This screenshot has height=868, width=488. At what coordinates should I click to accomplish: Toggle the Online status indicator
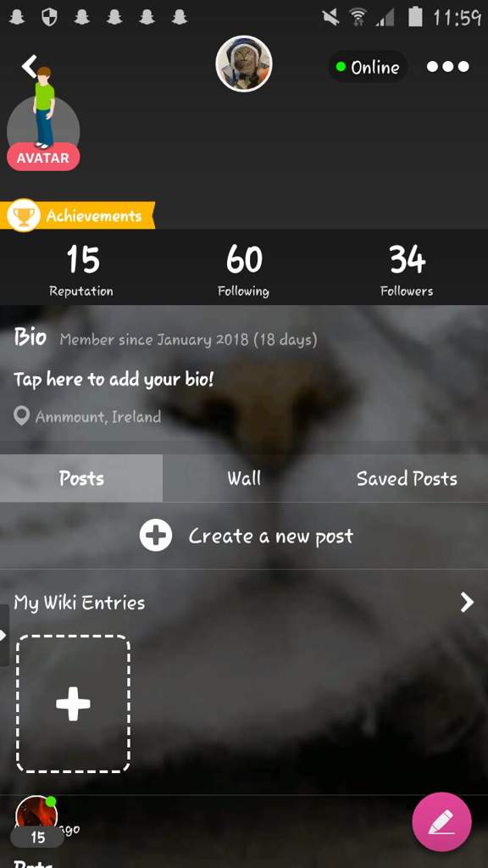368,67
